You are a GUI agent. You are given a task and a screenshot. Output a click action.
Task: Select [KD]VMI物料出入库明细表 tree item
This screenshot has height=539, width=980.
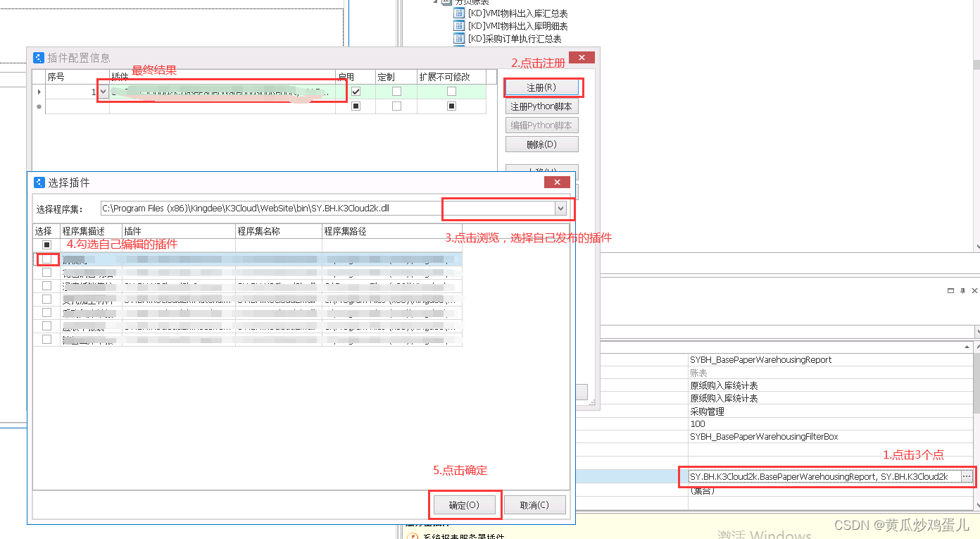[x=517, y=26]
